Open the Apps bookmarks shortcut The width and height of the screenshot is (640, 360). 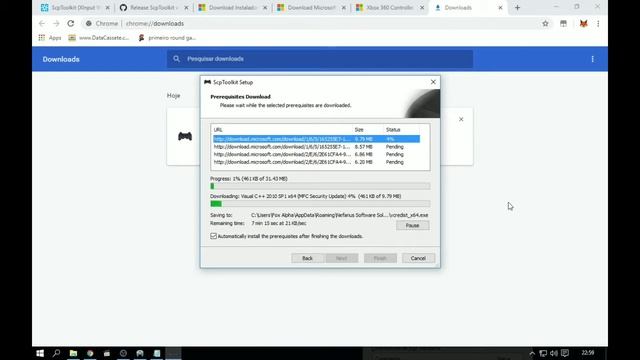[50, 38]
